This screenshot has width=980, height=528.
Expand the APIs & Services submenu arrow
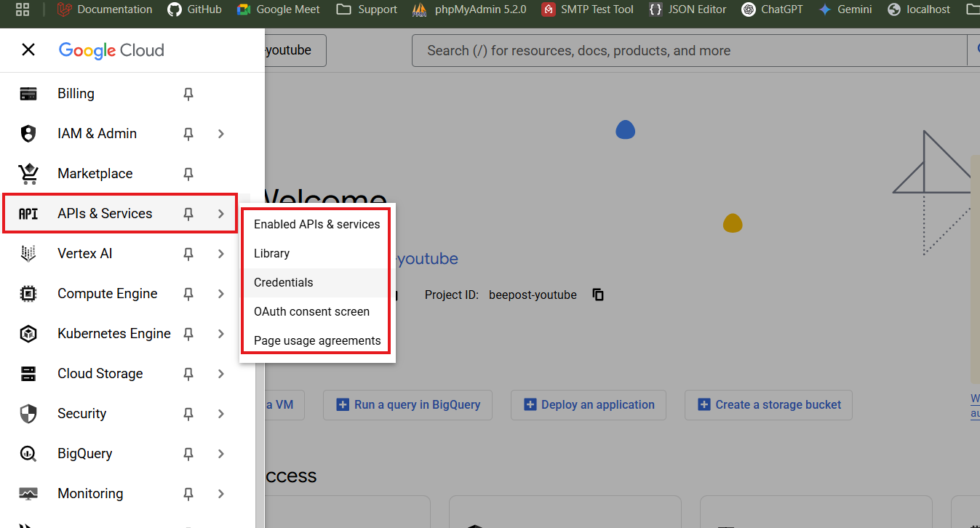pyautogui.click(x=221, y=214)
